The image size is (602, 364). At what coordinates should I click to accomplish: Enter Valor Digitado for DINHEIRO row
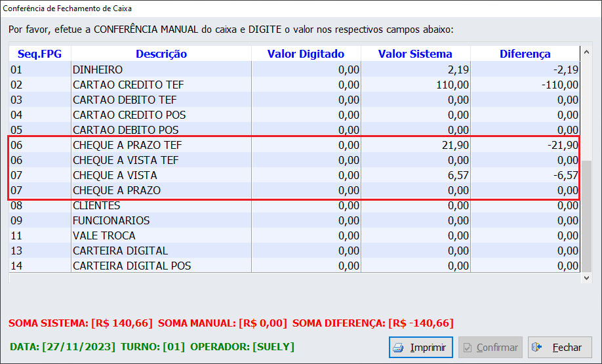click(306, 70)
